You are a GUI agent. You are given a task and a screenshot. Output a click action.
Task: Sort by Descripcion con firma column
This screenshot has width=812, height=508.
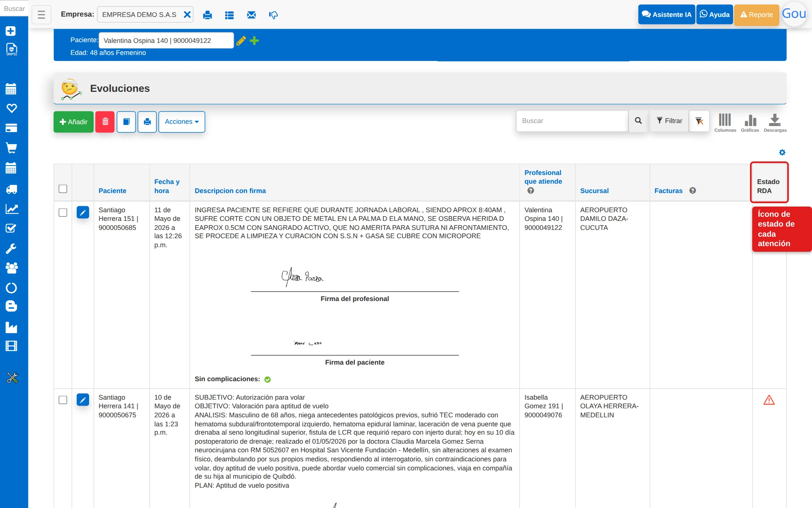[230, 191]
